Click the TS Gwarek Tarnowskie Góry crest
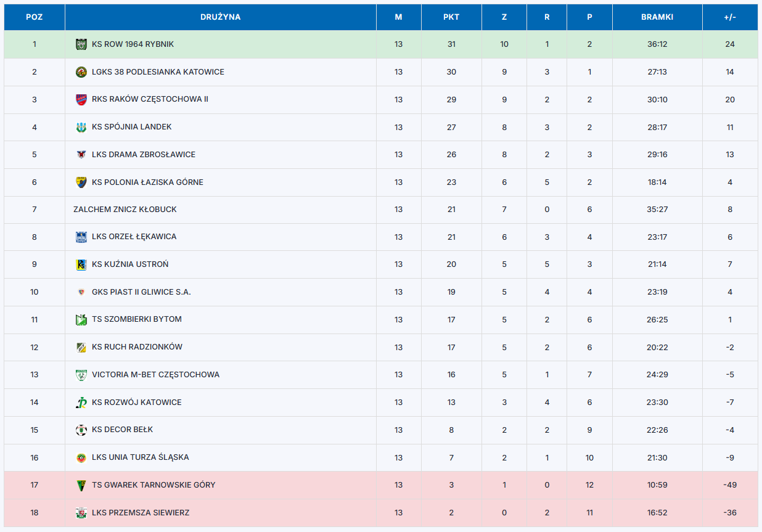The image size is (762, 532). [x=81, y=485]
